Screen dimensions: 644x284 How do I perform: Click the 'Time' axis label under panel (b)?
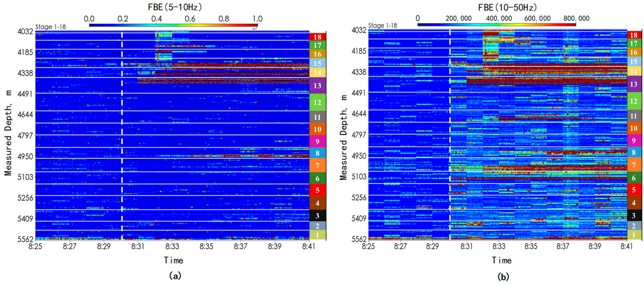(x=502, y=260)
